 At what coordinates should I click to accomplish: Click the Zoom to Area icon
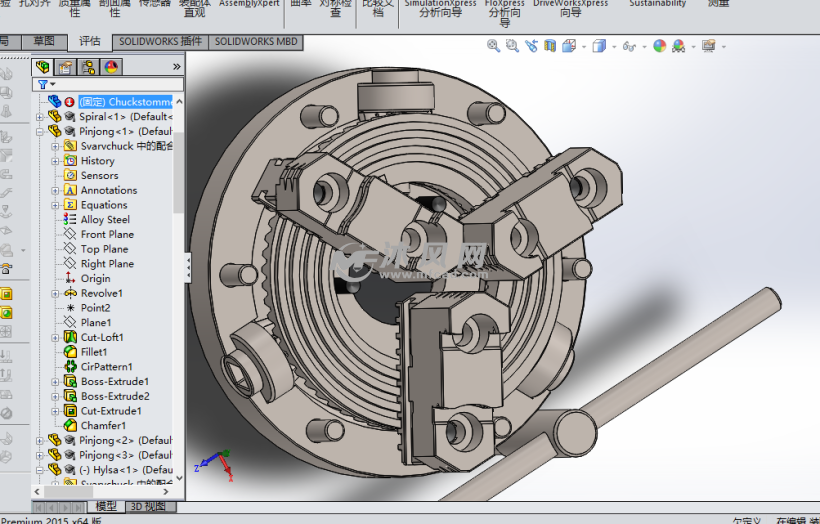pos(512,46)
